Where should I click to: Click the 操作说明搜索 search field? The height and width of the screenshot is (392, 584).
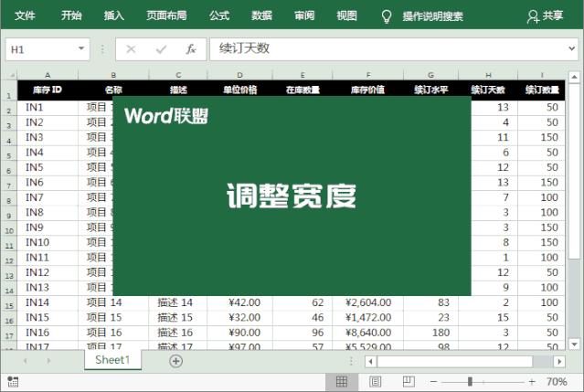click(x=433, y=16)
